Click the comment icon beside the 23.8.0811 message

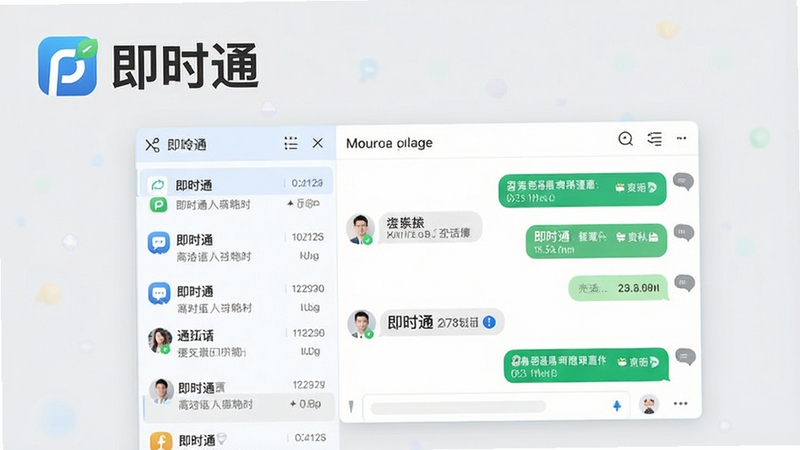click(684, 283)
